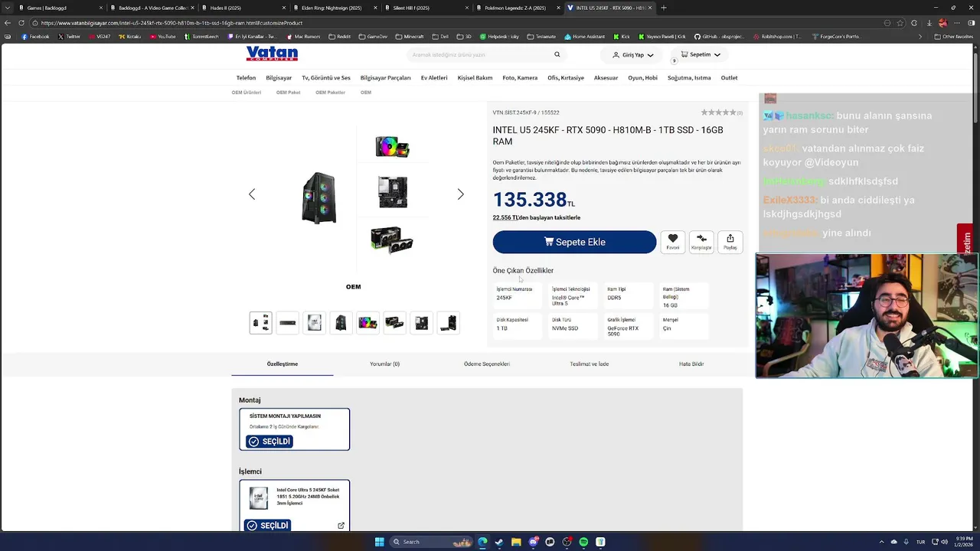
Task: Expand the Sepetim dropdown
Action: point(717,54)
